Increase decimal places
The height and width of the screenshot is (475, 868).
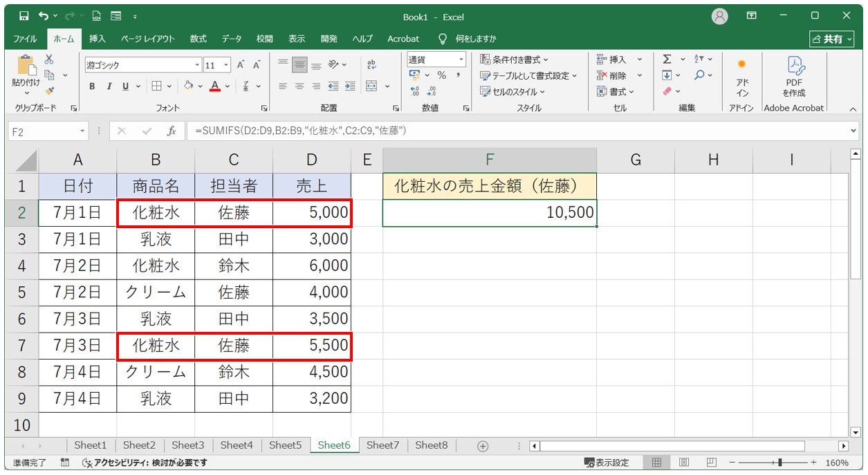click(x=415, y=91)
